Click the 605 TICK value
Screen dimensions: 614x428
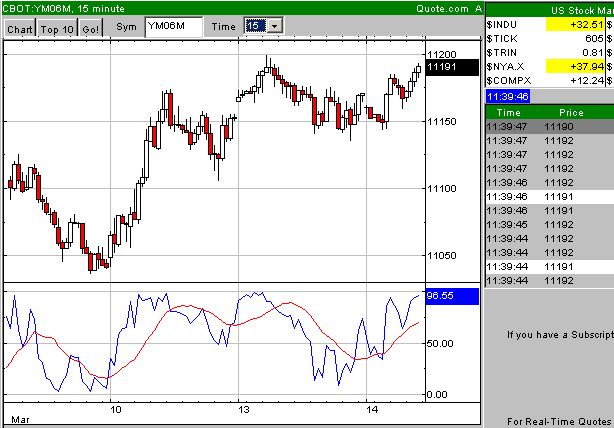594,39
